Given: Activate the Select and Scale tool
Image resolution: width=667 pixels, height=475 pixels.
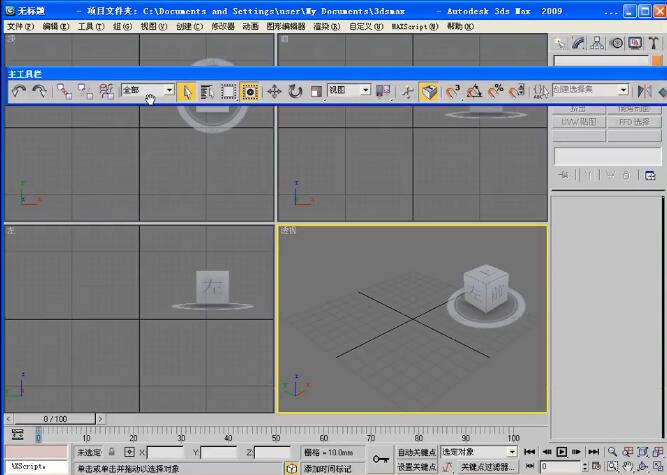Looking at the screenshot, I should point(316,91).
